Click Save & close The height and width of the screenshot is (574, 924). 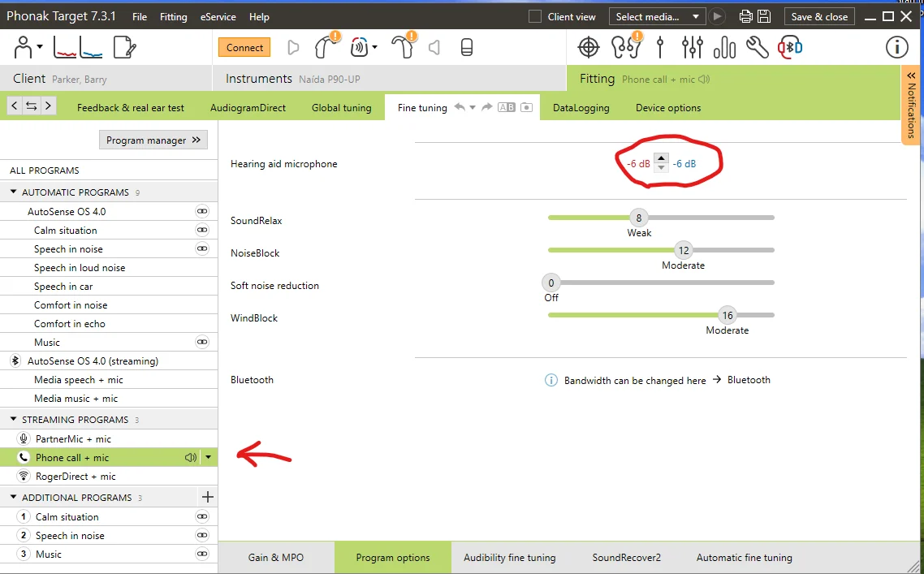pyautogui.click(x=819, y=16)
